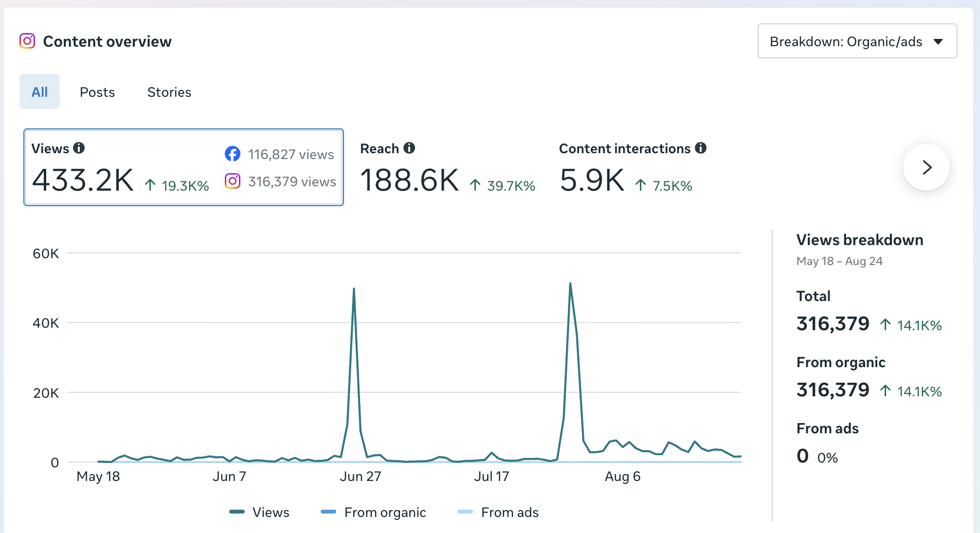
Task: Select the Views 433.2K metric card
Action: (x=184, y=167)
